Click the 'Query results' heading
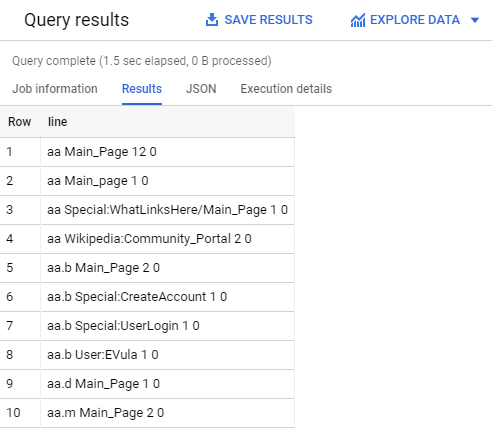The width and height of the screenshot is (492, 429). click(x=77, y=20)
